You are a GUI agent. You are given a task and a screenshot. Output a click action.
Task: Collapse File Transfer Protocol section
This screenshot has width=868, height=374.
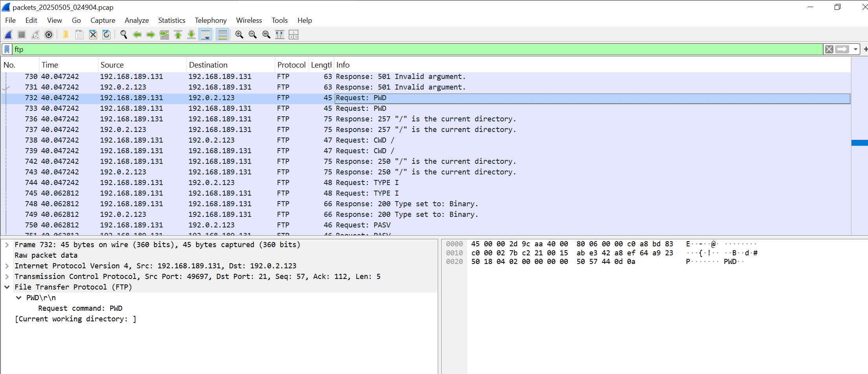(x=7, y=287)
